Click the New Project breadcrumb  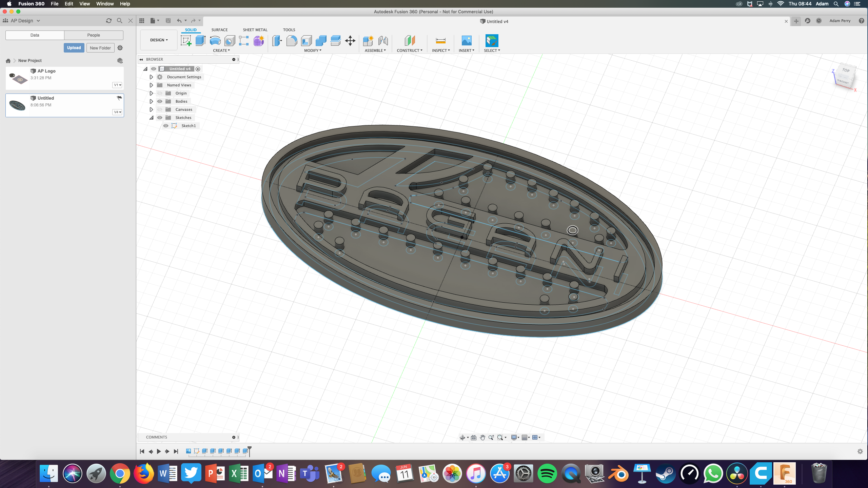point(30,61)
